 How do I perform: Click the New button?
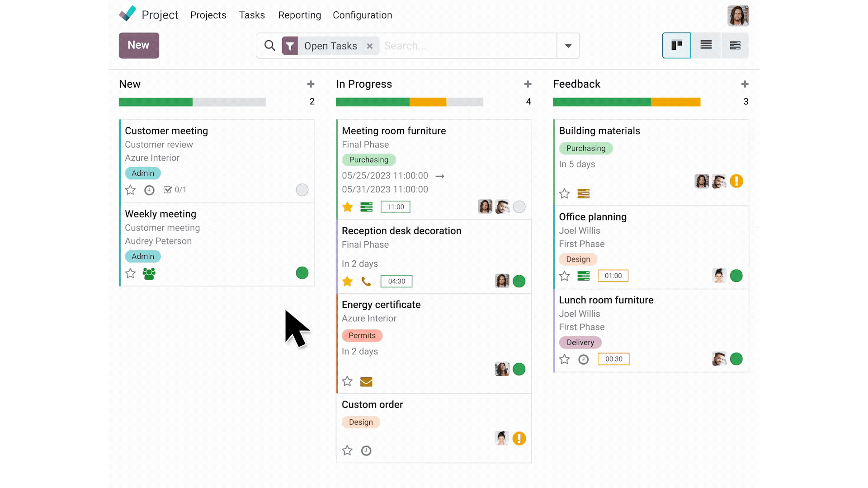click(139, 45)
